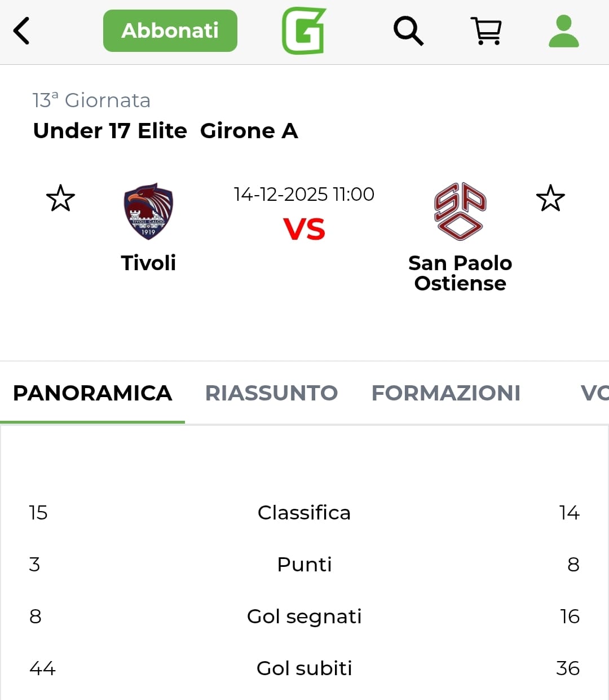
Task: Open Under 17 Elite Girone A heading
Action: click(x=165, y=131)
